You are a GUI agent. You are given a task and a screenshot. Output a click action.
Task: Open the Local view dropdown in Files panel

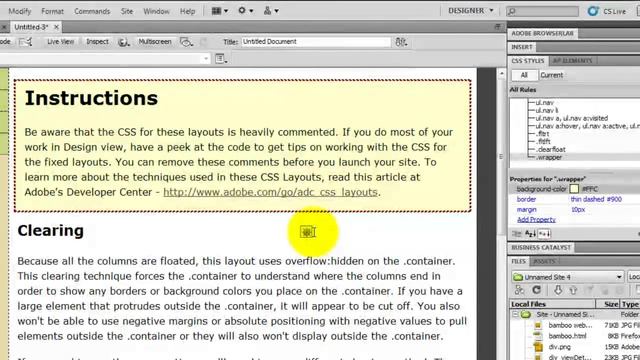coord(633,277)
